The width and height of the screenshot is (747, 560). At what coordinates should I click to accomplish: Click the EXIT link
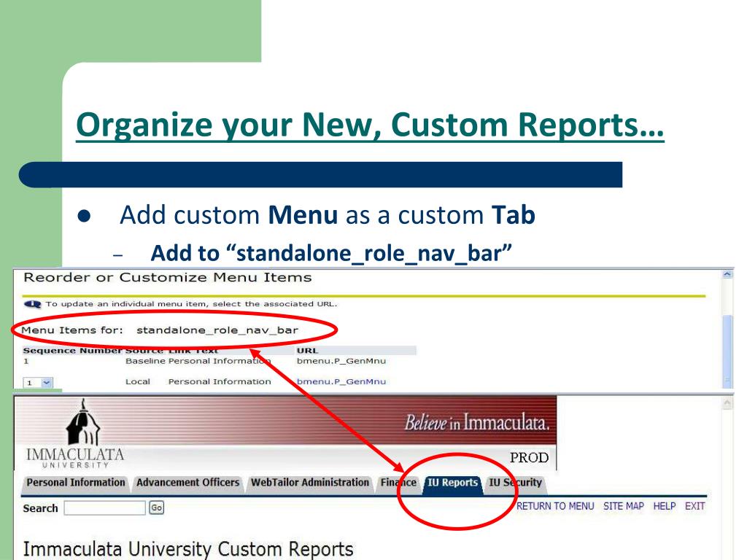[694, 506]
